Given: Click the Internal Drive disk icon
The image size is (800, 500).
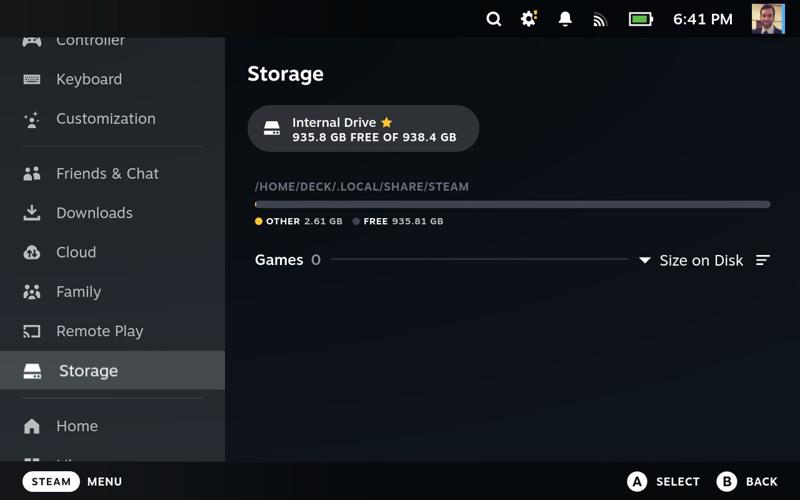Looking at the screenshot, I should [272, 129].
